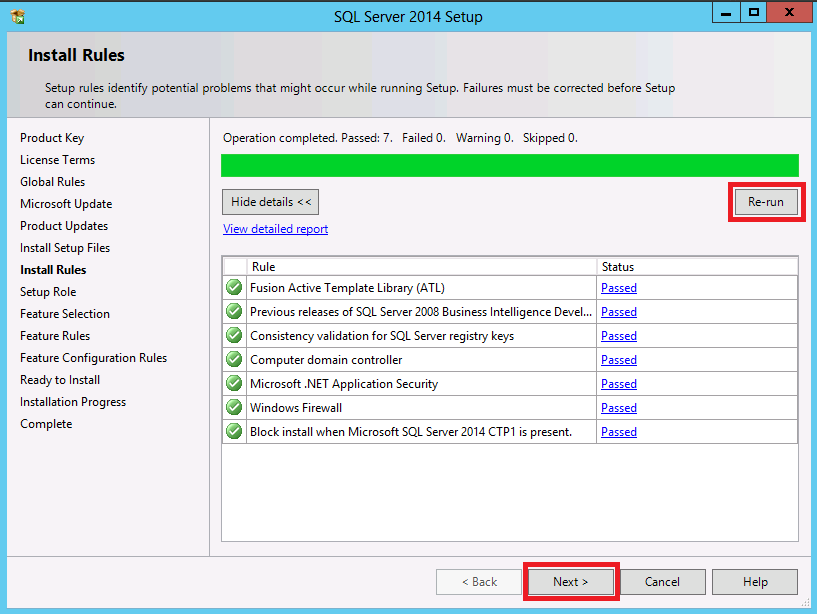The height and width of the screenshot is (614, 817).
Task: Proceed with the Next button
Action: click(x=571, y=582)
